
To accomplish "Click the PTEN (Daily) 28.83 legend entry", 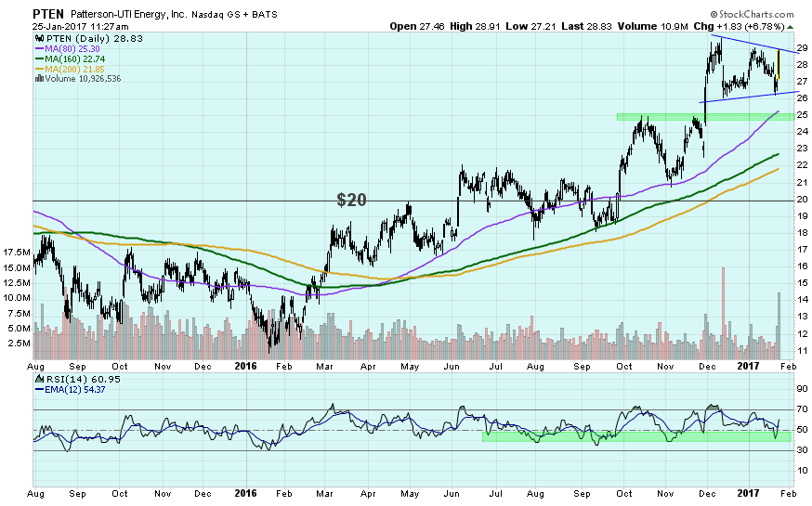I will [94, 38].
